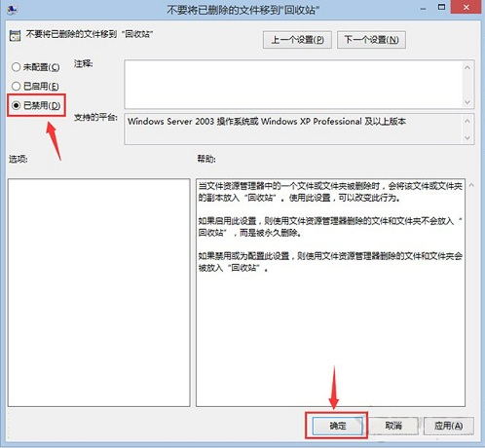485x448 pixels.
Task: Click the policy icon in the title bar
Action: point(13,10)
